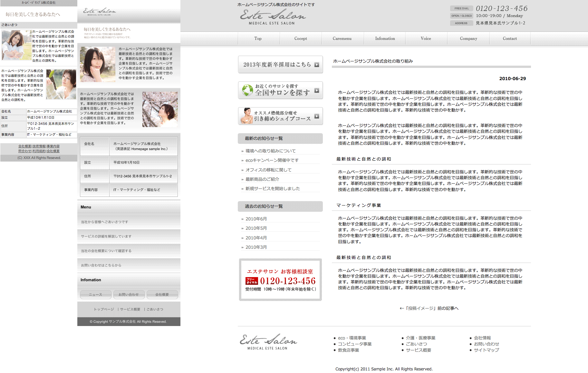Go to the Contact navigation tab
This screenshot has width=588, height=373.
pos(509,39)
